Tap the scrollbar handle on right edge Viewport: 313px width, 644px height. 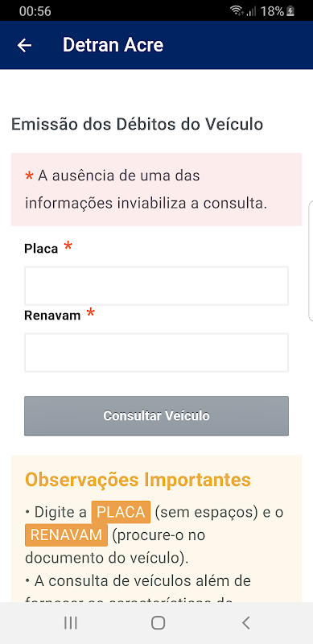(x=311, y=260)
